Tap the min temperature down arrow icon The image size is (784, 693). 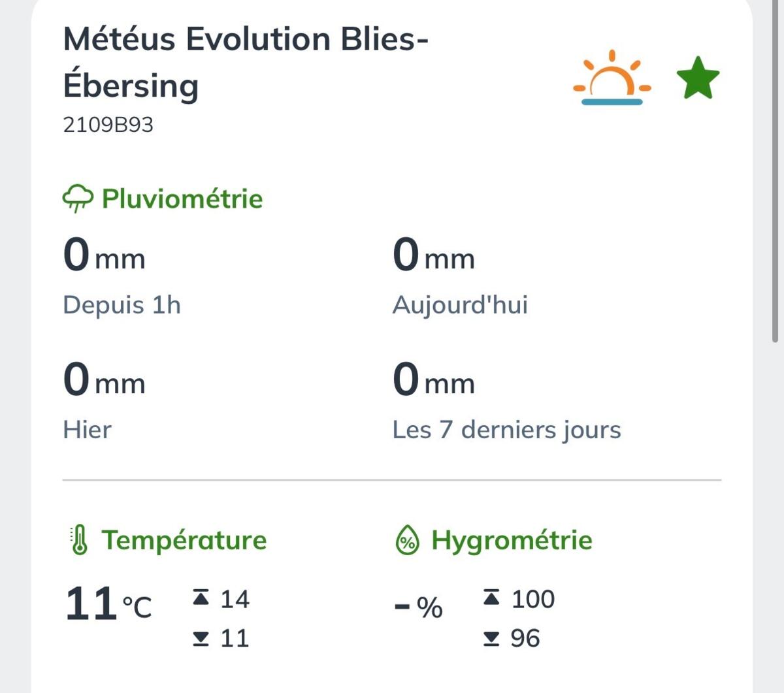coord(201,639)
